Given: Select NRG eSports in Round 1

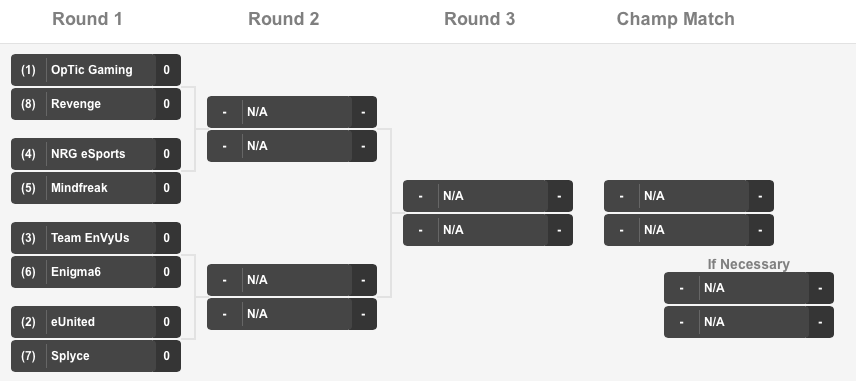Looking at the screenshot, I should pos(96,154).
